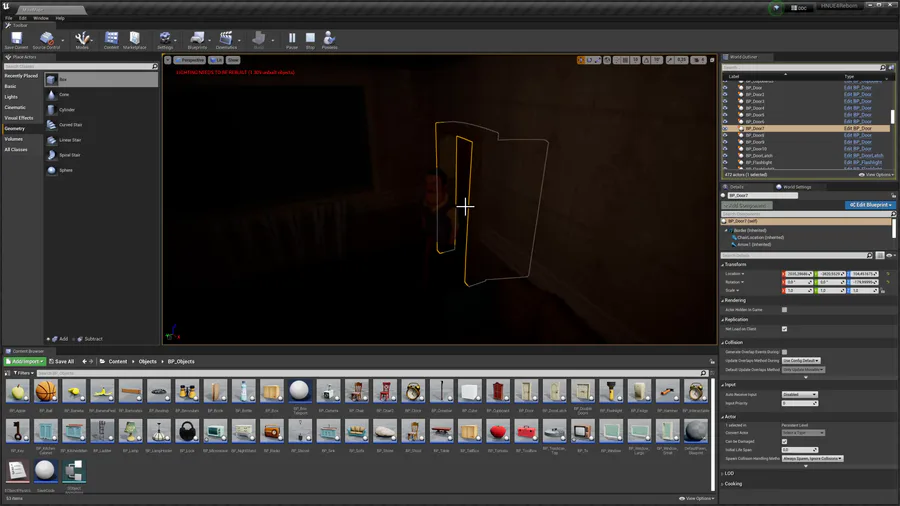Select the Sphere geometry brush
The height and width of the screenshot is (506, 900).
(101, 170)
